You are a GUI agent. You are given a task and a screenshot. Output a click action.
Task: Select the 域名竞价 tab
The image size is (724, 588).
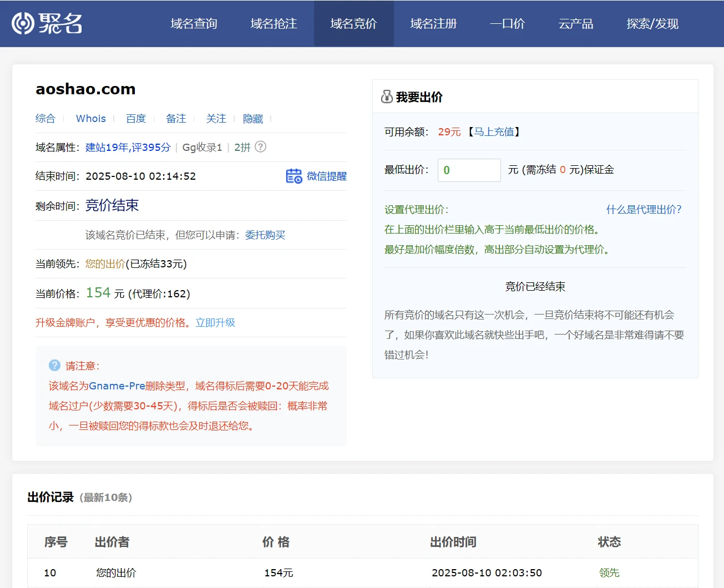pos(353,24)
